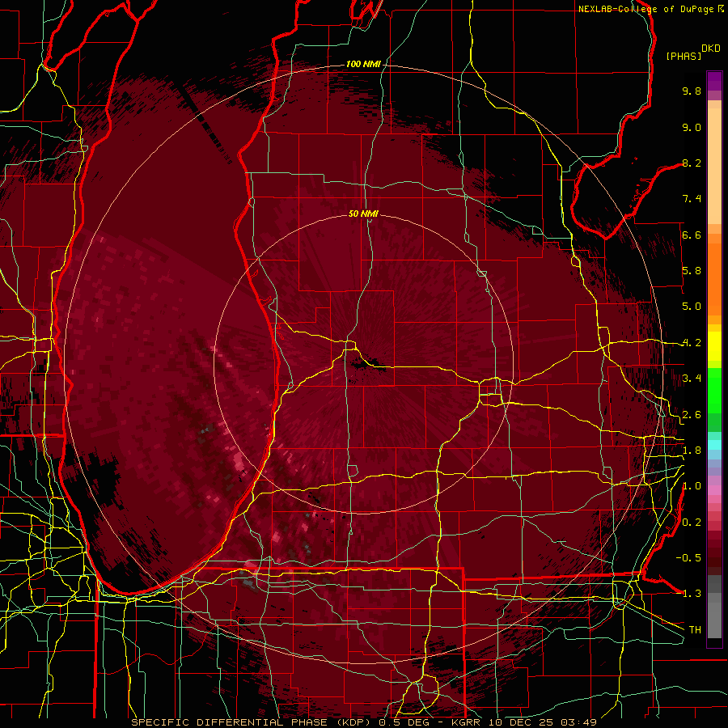The width and height of the screenshot is (728, 728).
Task: Click the "KGRR" station identifier
Action: 466,722
